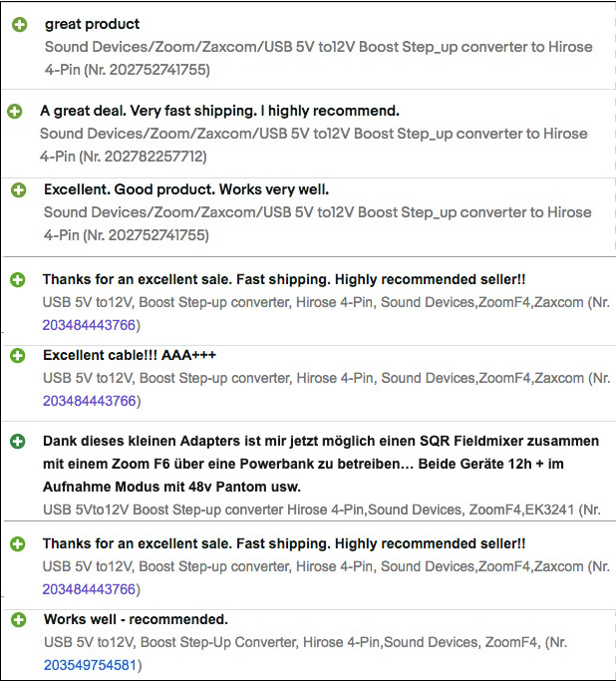Open 203484443766 link under first "Thanks for an excellent sale"
The image size is (616, 681).
[x=88, y=325]
